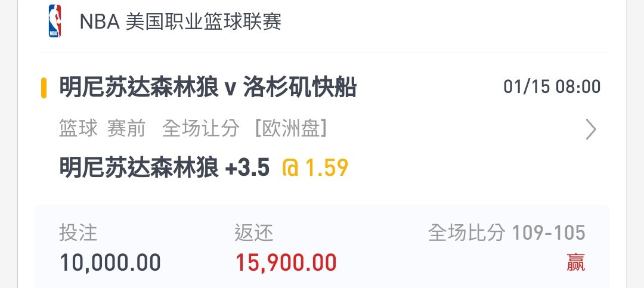Select the 15,900.00 return amount
The height and width of the screenshot is (288, 644).
point(286,263)
